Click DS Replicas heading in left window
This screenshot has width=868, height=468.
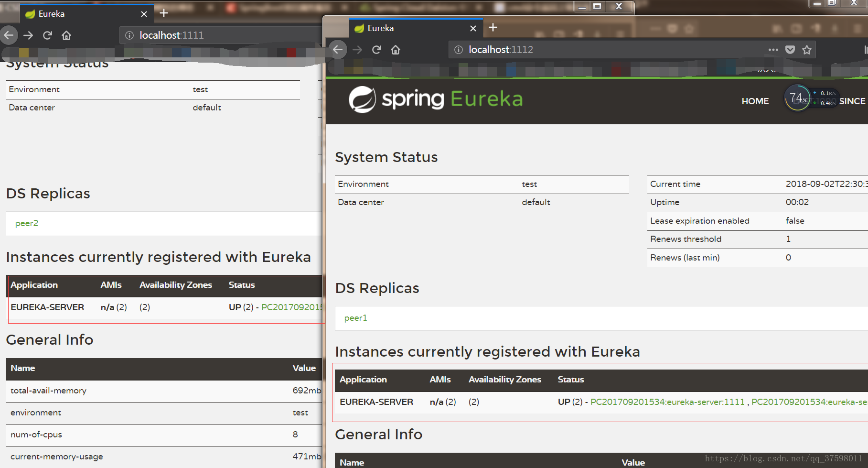(x=48, y=194)
